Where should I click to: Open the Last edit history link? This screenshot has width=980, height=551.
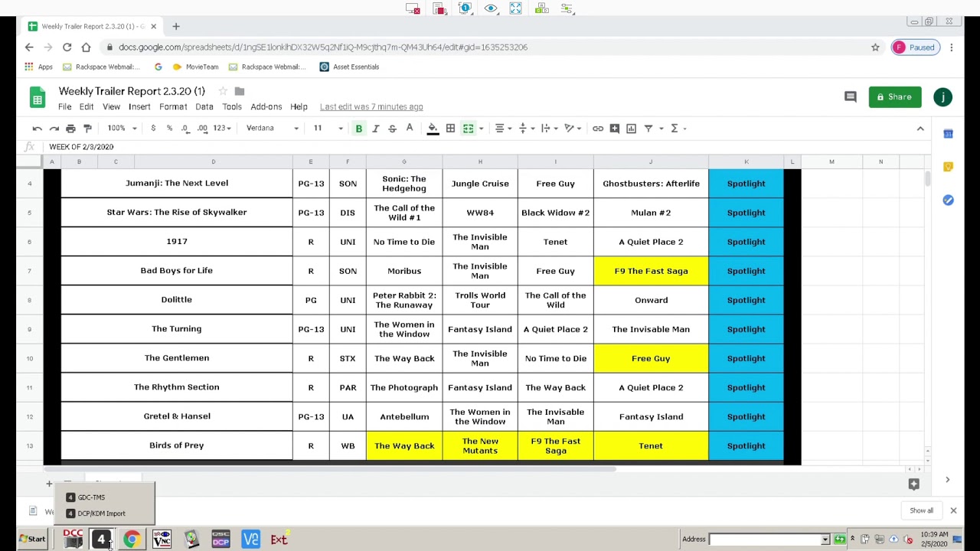click(371, 107)
